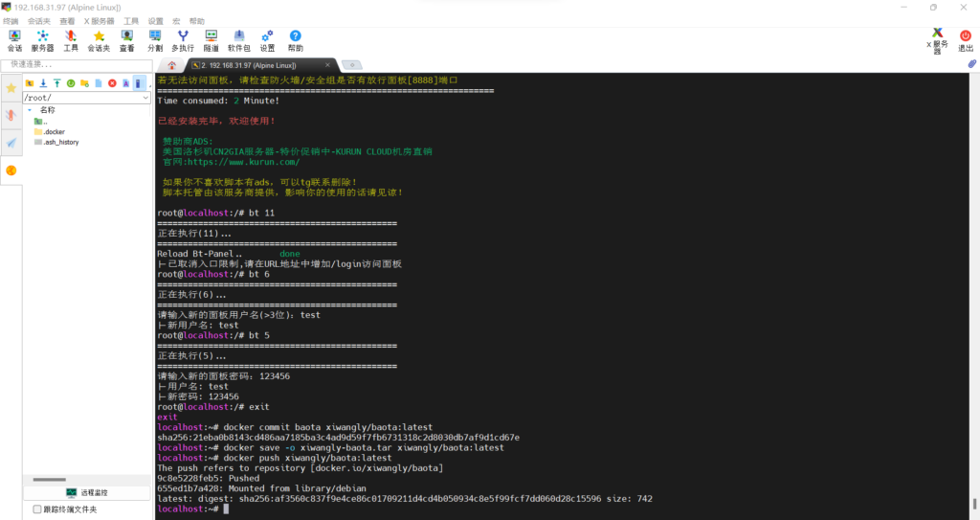The image size is (980, 520).
Task: Click the 会话夹 star toolbar icon
Action: pyautogui.click(x=99, y=40)
